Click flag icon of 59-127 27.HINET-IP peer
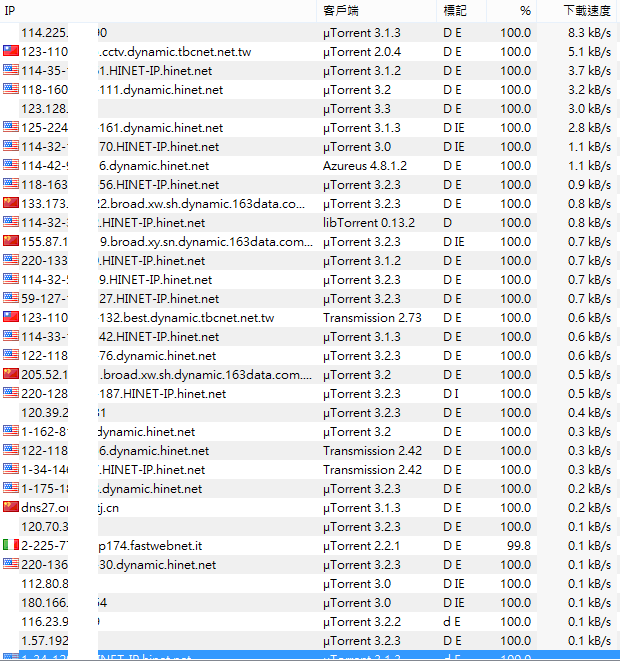The height and width of the screenshot is (661, 620). 11,298
